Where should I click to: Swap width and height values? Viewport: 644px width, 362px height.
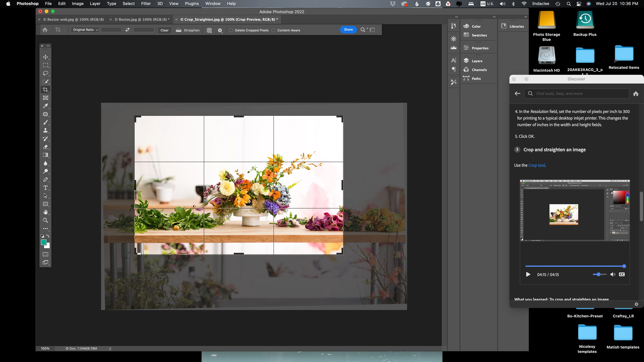(x=128, y=30)
